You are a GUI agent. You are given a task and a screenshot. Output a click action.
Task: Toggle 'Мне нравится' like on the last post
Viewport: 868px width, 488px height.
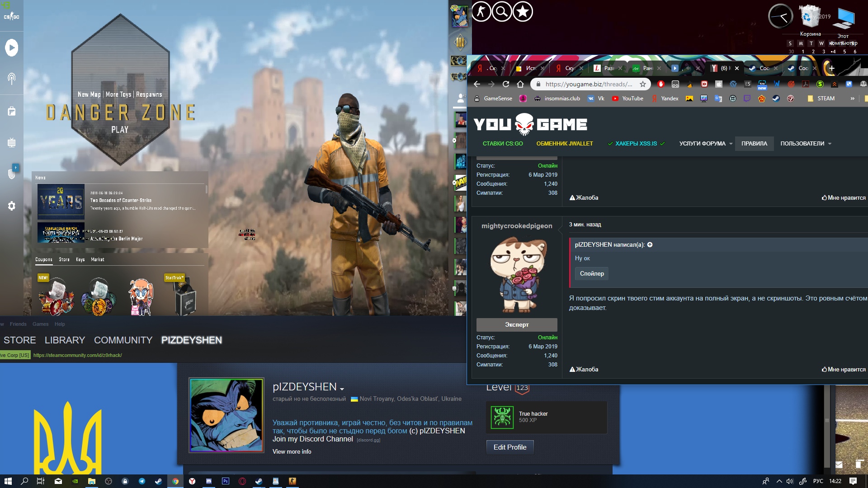pyautogui.click(x=844, y=369)
